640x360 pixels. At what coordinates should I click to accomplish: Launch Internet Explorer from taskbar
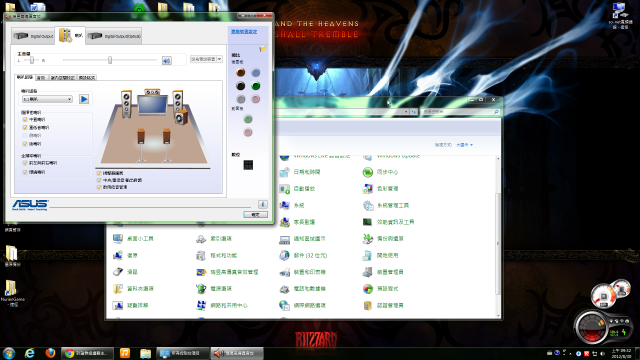(30, 353)
